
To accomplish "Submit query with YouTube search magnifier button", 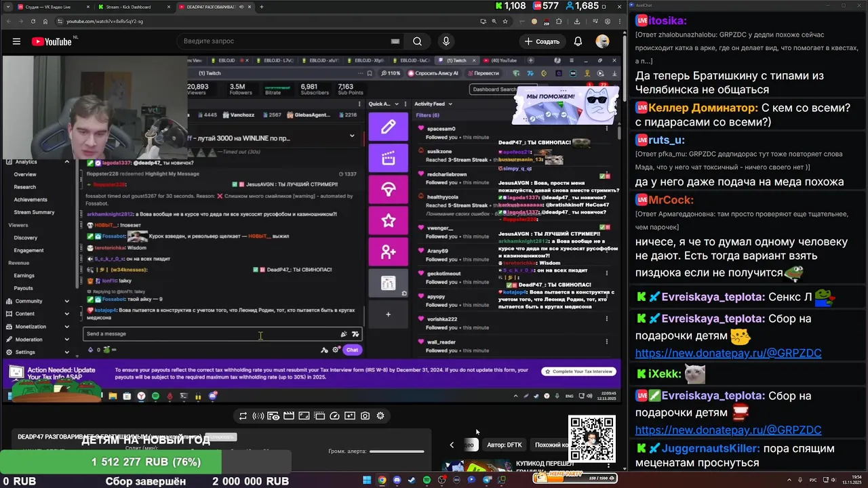I will [417, 41].
